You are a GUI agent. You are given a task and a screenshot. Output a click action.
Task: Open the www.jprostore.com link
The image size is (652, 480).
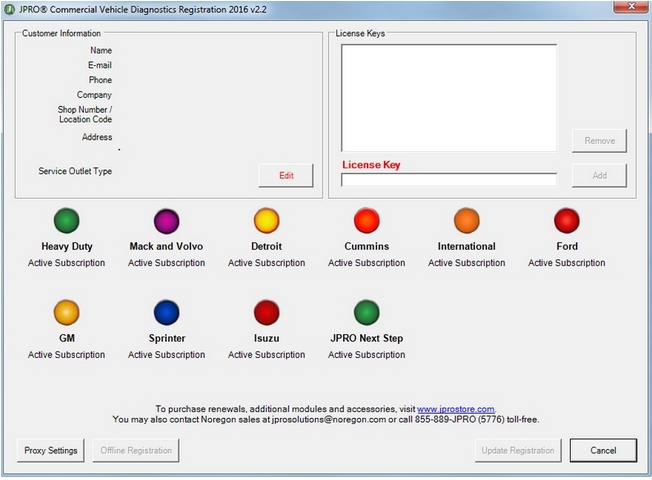pyautogui.click(x=456, y=409)
